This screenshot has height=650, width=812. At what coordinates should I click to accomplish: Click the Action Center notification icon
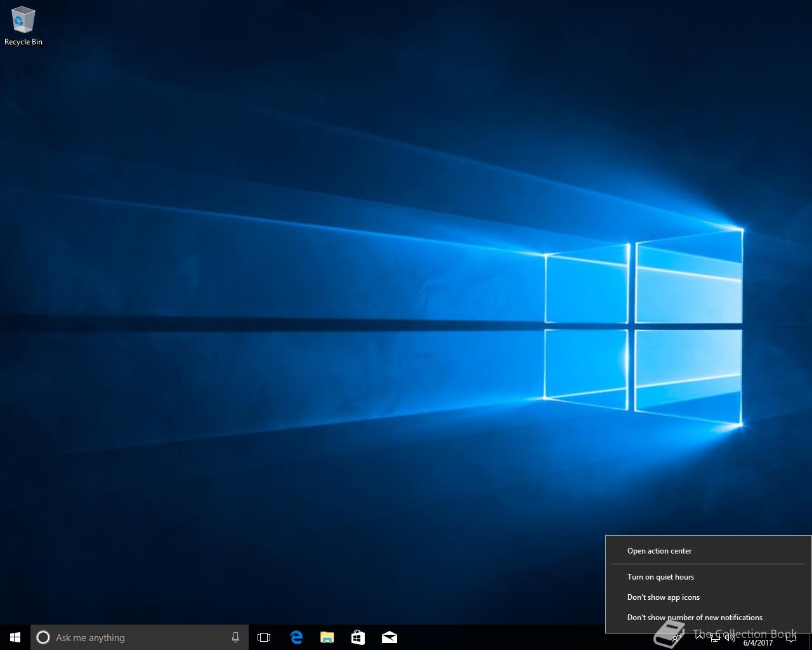[x=791, y=637]
